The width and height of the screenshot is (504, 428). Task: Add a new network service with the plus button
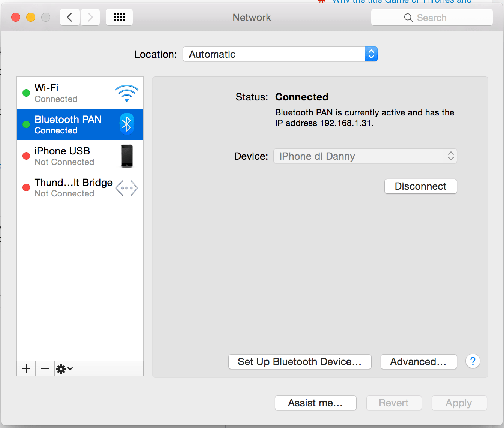click(26, 368)
